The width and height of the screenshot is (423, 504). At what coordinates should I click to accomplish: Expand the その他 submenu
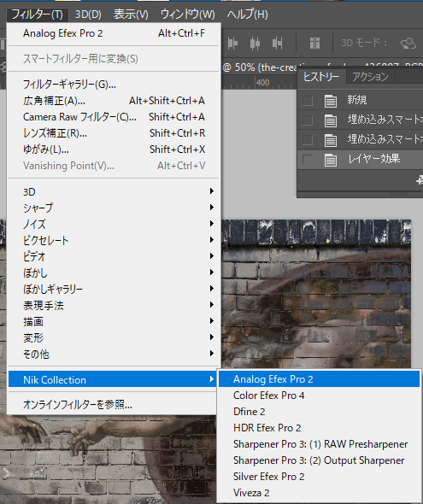pos(114,355)
